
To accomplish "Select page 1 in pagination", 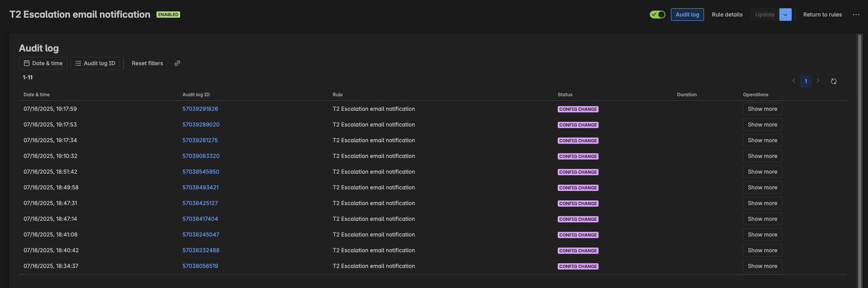I will (x=806, y=81).
